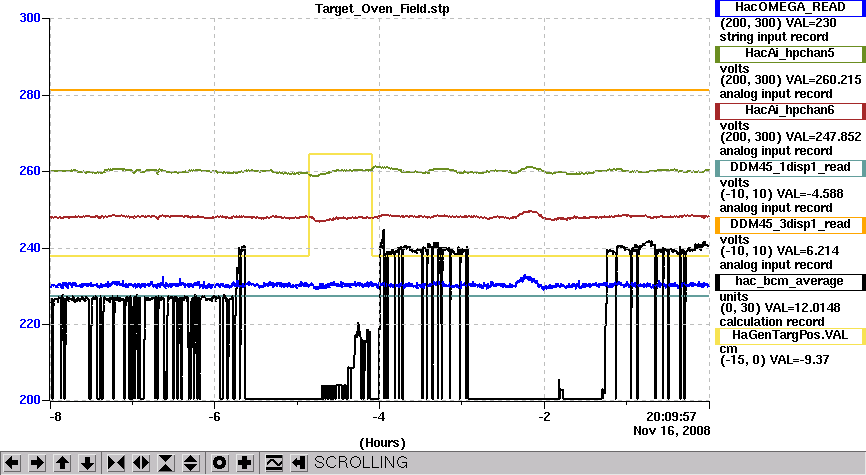This screenshot has width=866, height=475.
Task: Pan the plot up with arrow button
Action: (x=62, y=462)
